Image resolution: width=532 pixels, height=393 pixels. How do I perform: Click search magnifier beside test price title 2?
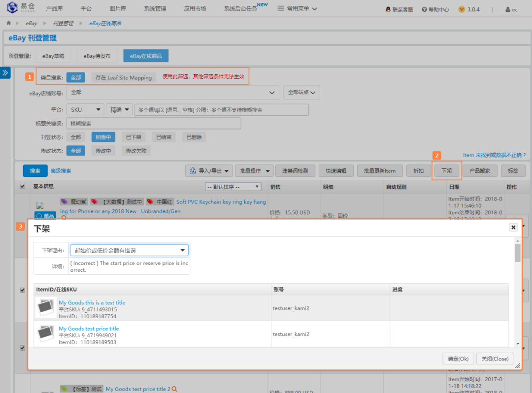[174, 389]
